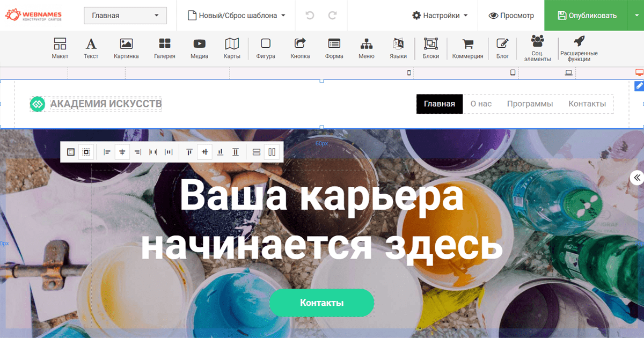Select Контакты in the site menu

pyautogui.click(x=587, y=104)
